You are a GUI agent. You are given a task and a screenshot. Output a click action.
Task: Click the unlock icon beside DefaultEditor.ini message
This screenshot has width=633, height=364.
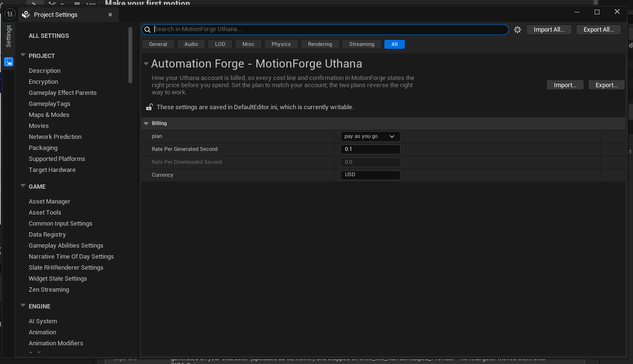[150, 107]
